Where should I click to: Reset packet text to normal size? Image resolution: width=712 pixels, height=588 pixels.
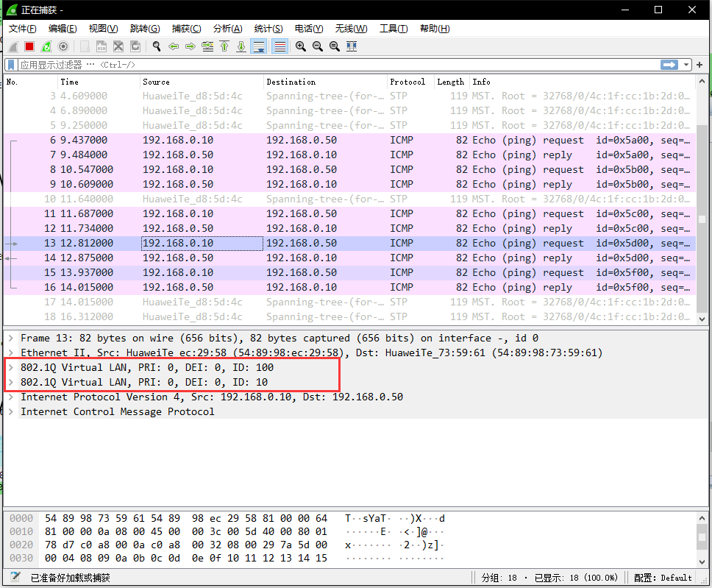(334, 46)
